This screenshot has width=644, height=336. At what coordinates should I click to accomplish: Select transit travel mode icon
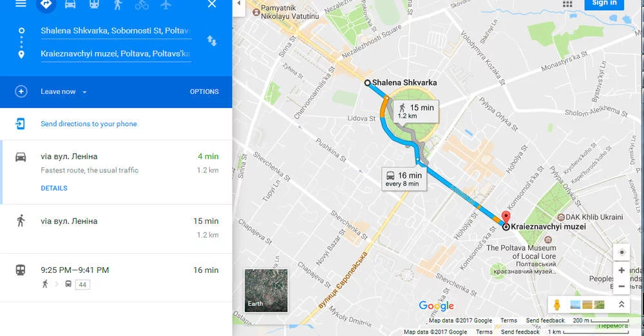click(94, 4)
